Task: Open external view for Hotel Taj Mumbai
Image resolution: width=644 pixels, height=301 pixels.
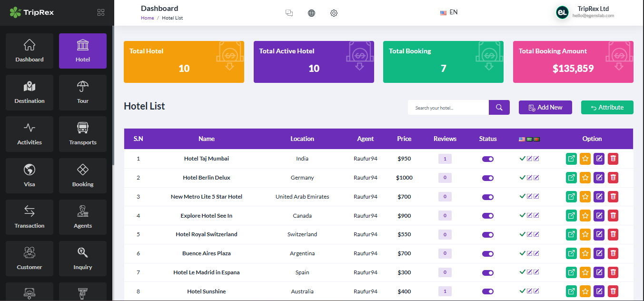Action: coord(571,159)
